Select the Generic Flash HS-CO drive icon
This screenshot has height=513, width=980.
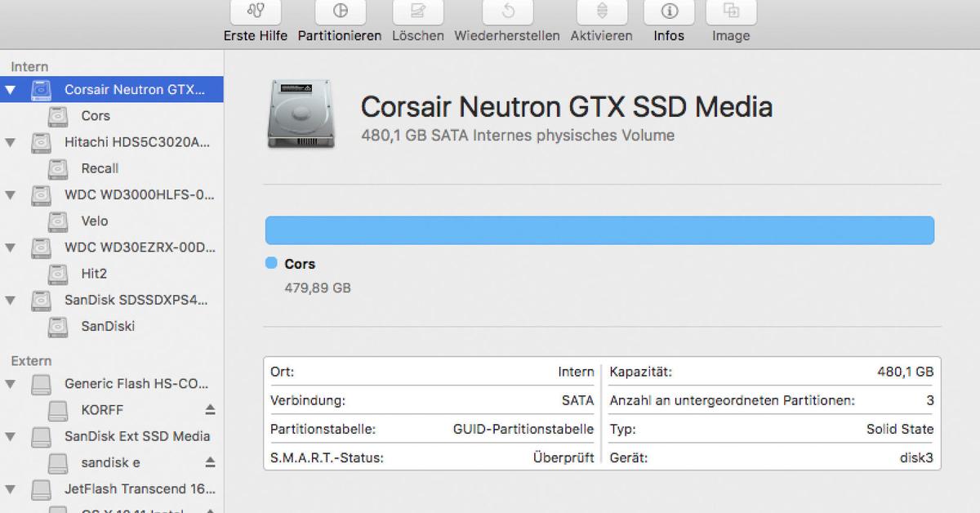41,384
